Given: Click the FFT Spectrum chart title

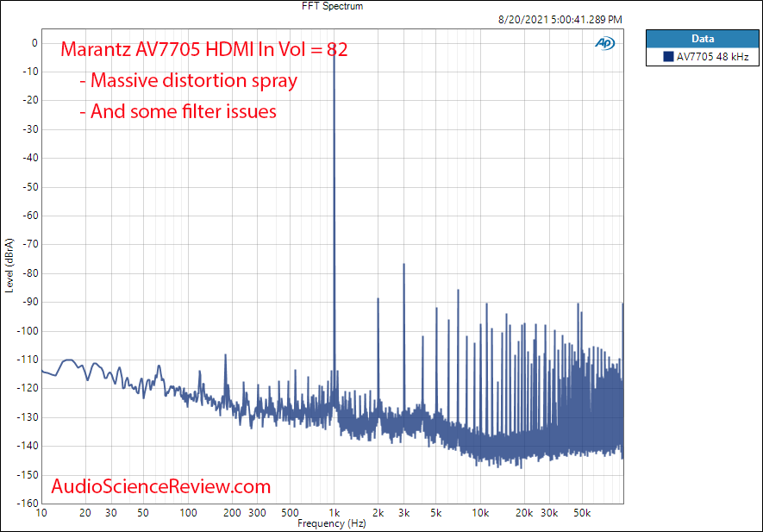Looking at the screenshot, I should [x=332, y=6].
